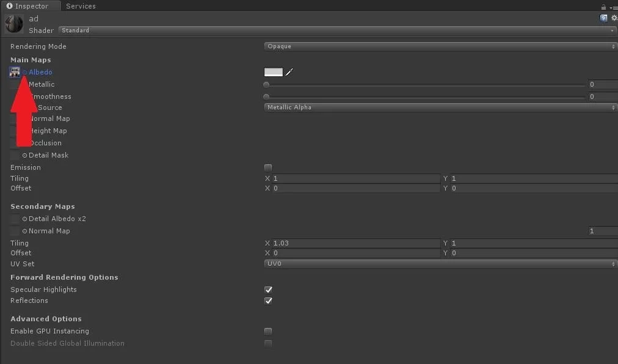Expand the UV Set UV0 dropdown

click(440, 264)
